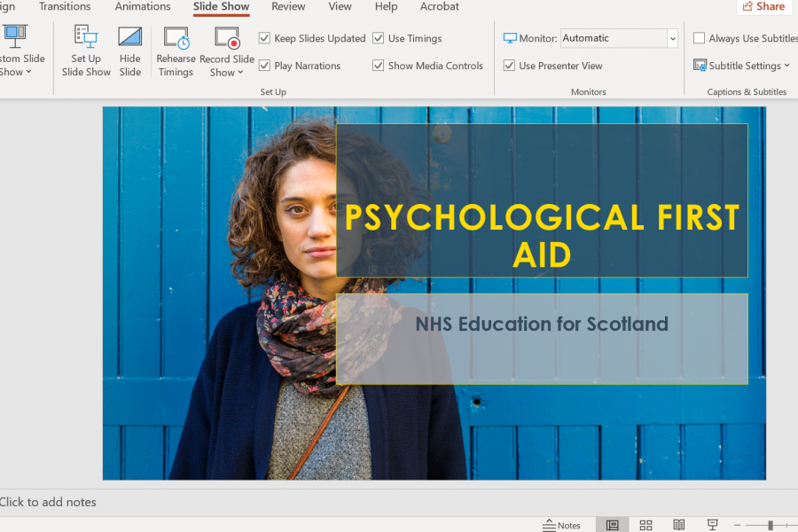Enable Always Use Subtitles
This screenshot has height=532, width=798.
click(x=700, y=38)
